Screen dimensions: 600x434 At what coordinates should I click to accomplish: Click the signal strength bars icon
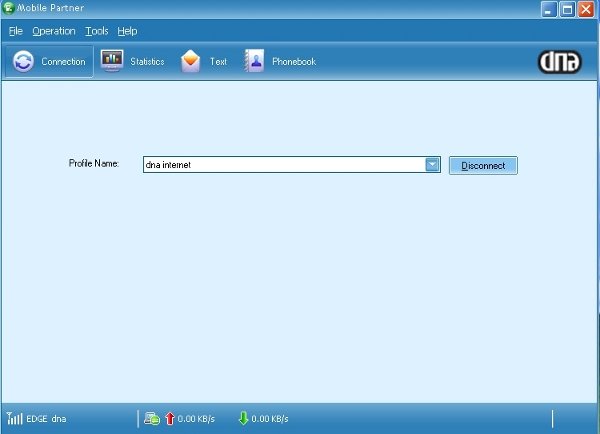point(15,418)
